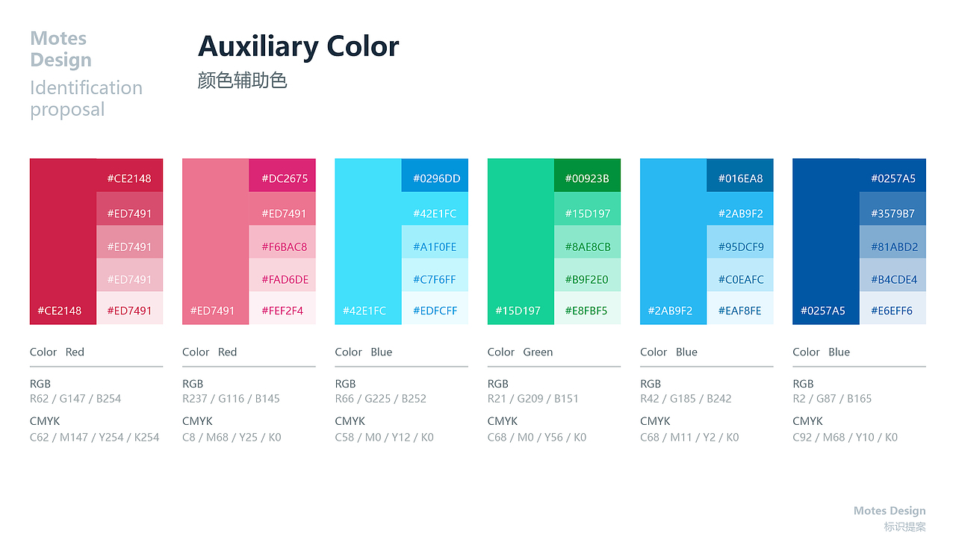Click the Color Green label
Viewport: 956px width, 560px height.
pyautogui.click(x=521, y=352)
